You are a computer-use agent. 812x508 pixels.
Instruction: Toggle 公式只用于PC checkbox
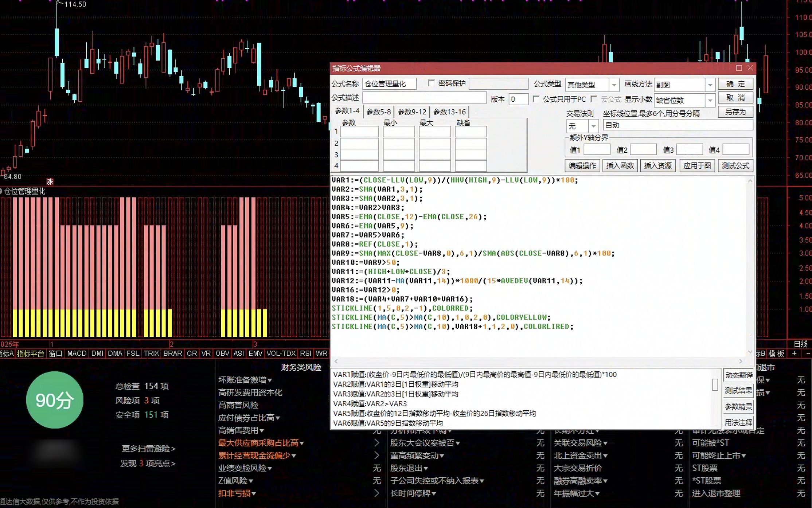tap(536, 99)
